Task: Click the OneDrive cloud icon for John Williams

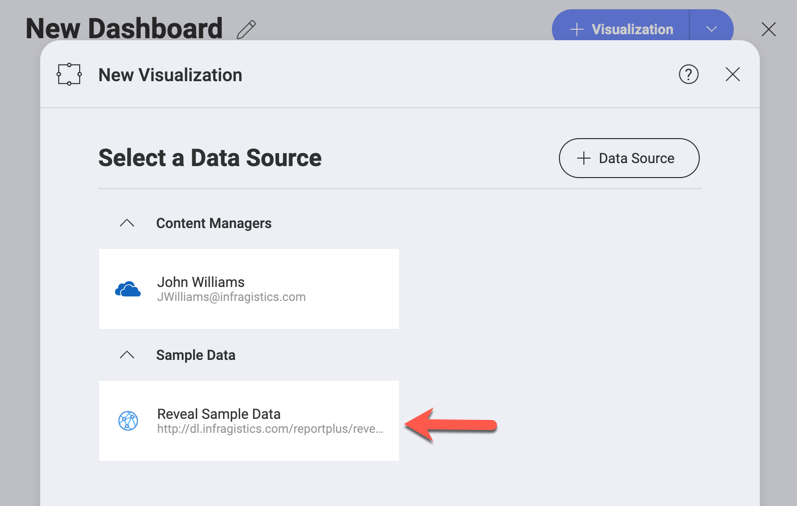Action: pyautogui.click(x=128, y=290)
